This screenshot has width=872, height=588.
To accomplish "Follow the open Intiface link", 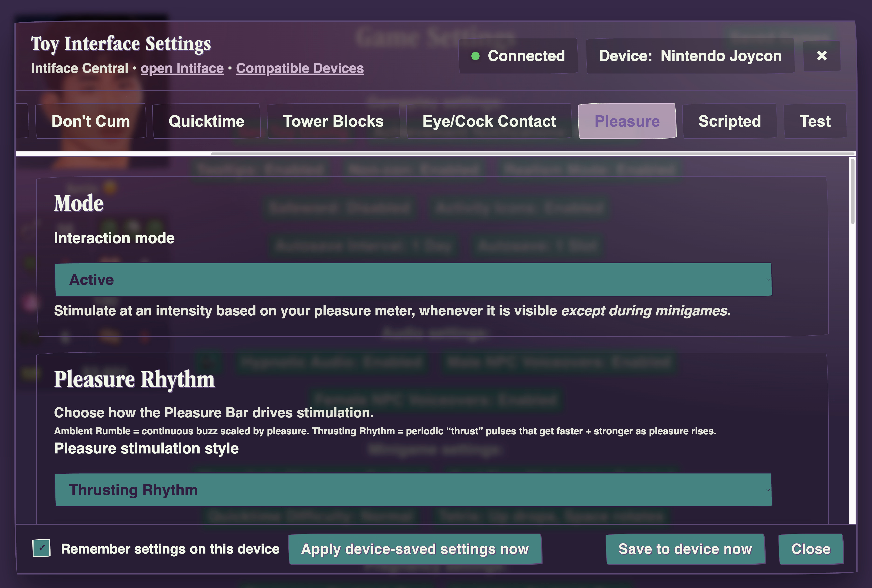I will point(182,68).
